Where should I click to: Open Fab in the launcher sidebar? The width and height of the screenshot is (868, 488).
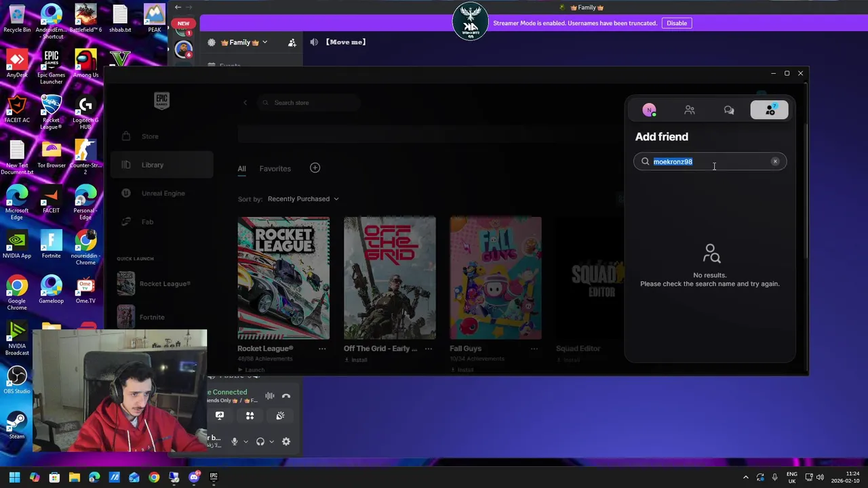pyautogui.click(x=161, y=222)
